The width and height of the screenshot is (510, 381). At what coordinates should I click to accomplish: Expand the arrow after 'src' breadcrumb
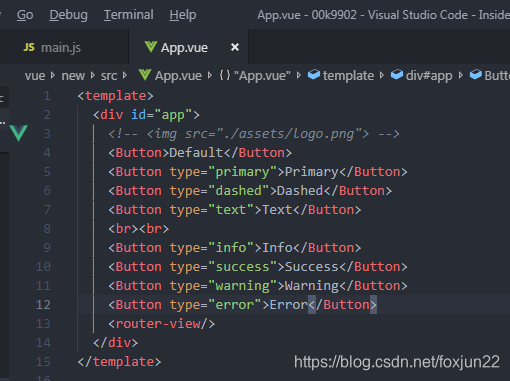(125, 76)
